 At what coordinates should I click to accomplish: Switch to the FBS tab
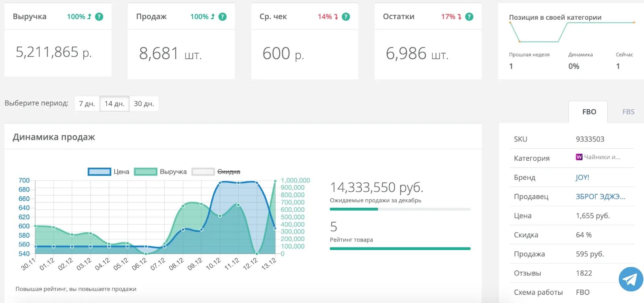click(628, 112)
